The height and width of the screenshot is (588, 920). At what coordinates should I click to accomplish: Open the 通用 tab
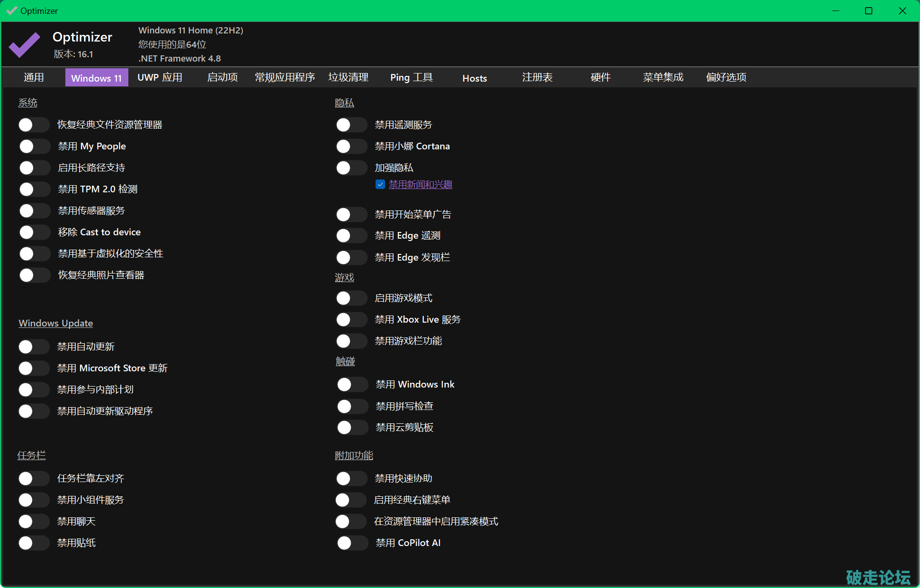coord(33,78)
